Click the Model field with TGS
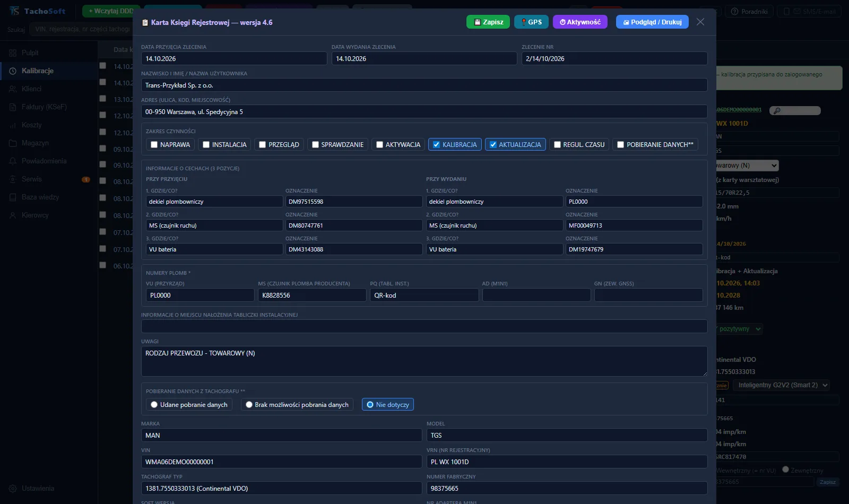 click(x=567, y=435)
